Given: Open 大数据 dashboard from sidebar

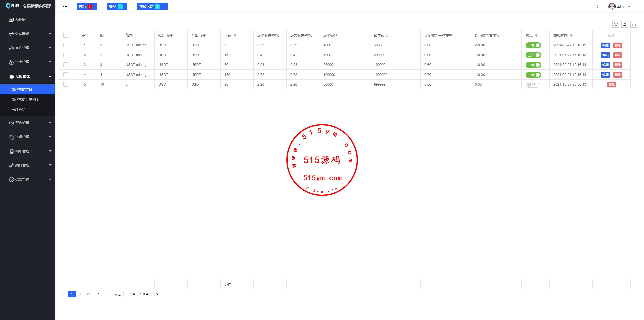Looking at the screenshot, I should click(20, 20).
